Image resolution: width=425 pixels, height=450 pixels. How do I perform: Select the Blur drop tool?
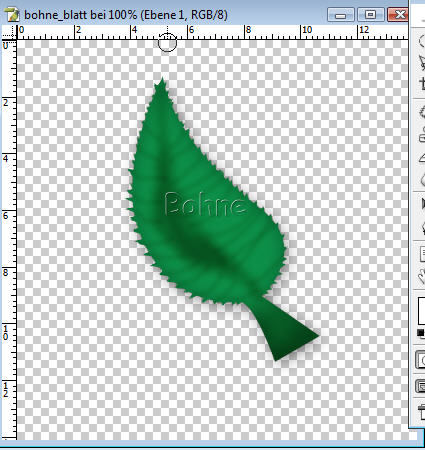422,180
